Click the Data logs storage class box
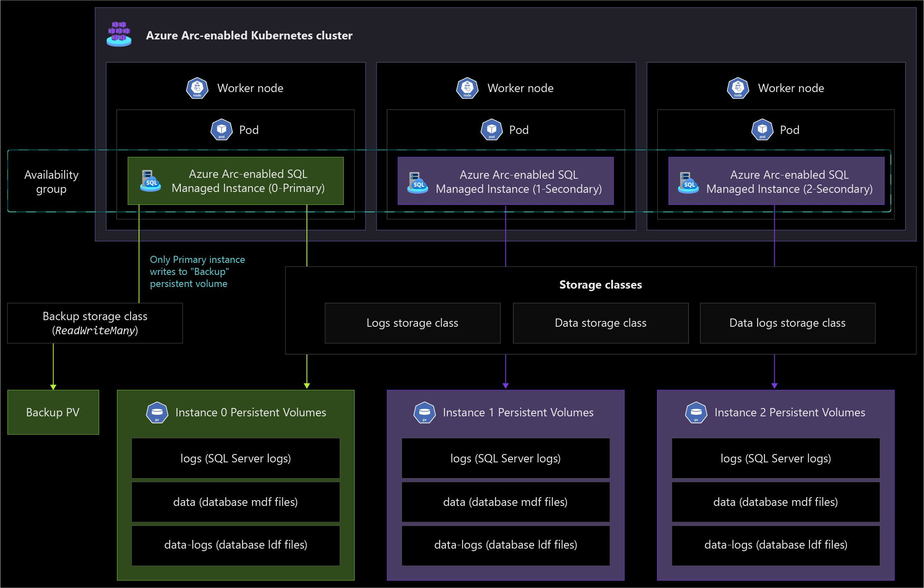The height and width of the screenshot is (588, 924). 788,323
